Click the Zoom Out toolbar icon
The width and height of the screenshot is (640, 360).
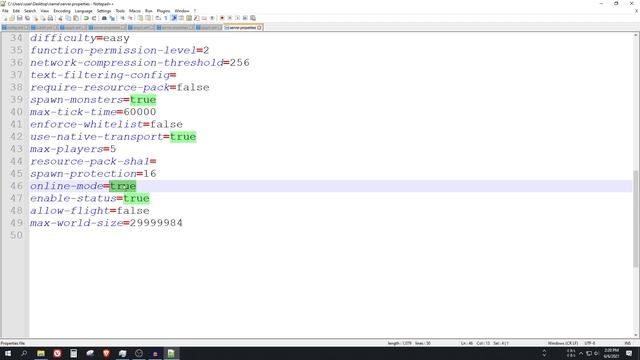(130, 18)
